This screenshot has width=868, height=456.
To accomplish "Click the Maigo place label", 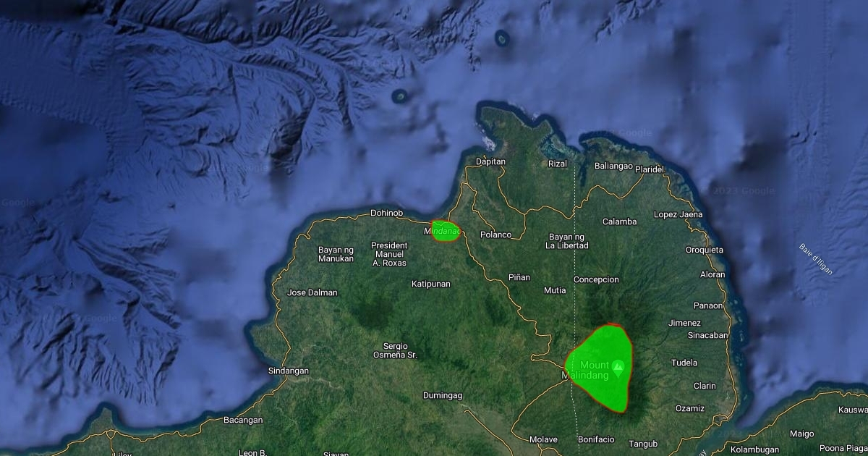I will coord(802,434).
